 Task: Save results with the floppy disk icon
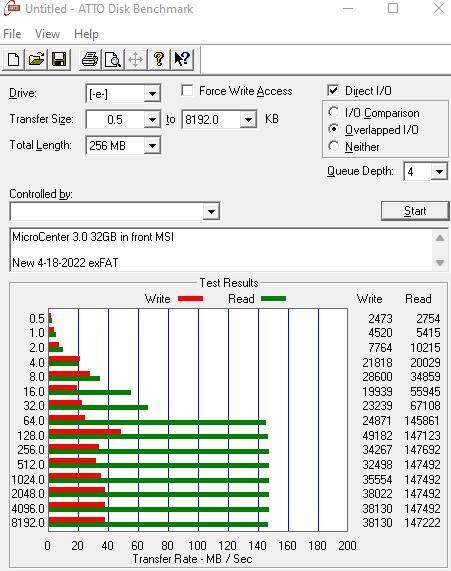pos(59,59)
